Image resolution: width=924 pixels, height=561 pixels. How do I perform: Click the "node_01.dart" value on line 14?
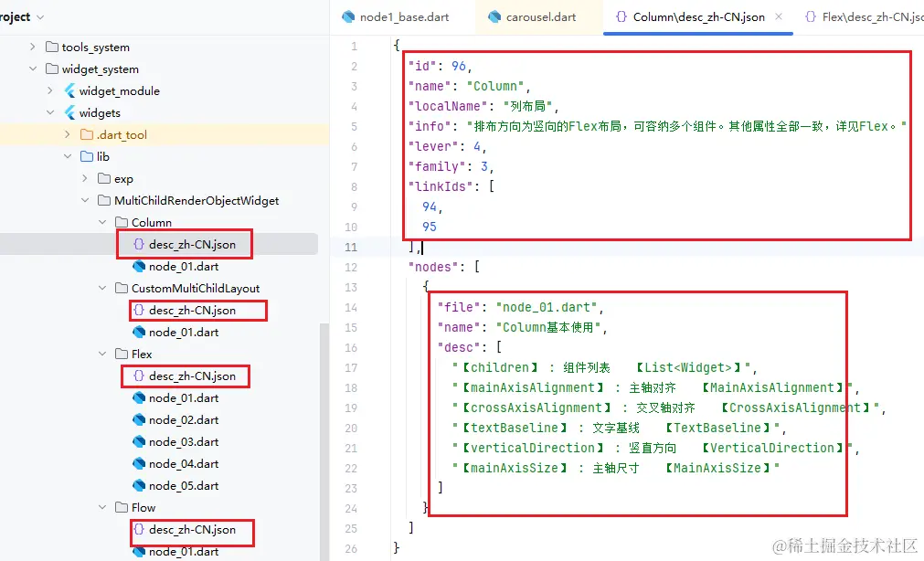(547, 307)
